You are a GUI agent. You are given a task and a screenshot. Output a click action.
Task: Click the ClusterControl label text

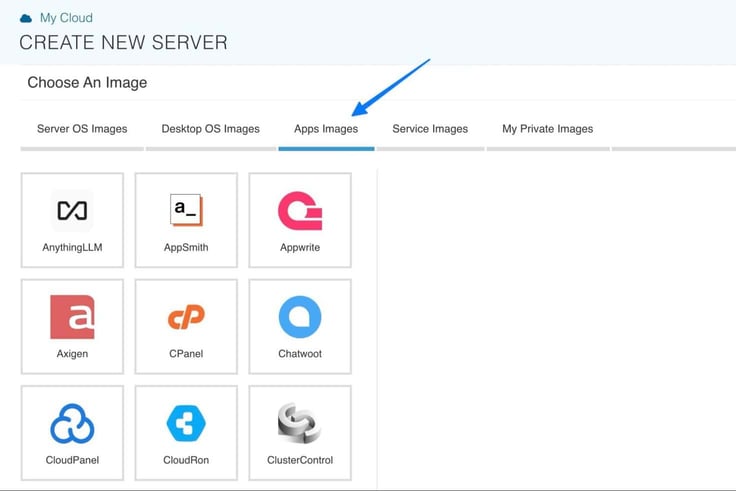click(x=300, y=460)
